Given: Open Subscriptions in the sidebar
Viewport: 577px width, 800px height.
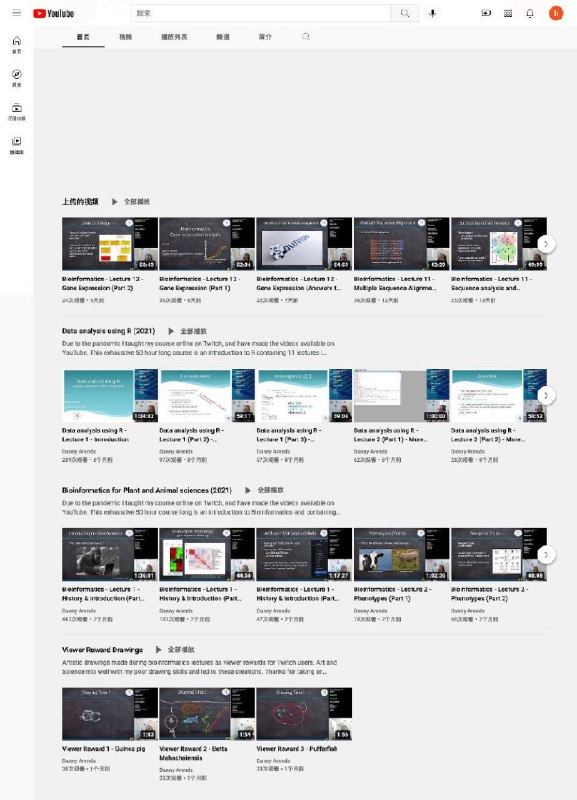Looking at the screenshot, I should tap(17, 112).
